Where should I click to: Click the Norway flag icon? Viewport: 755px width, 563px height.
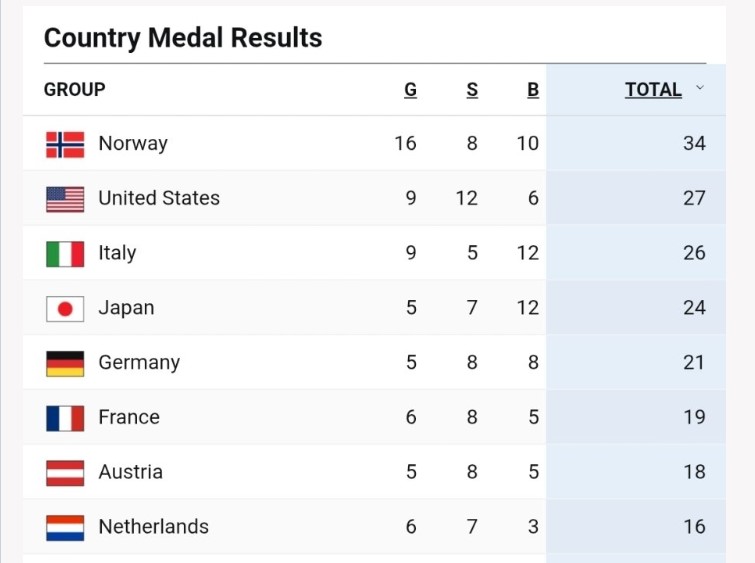click(65, 144)
